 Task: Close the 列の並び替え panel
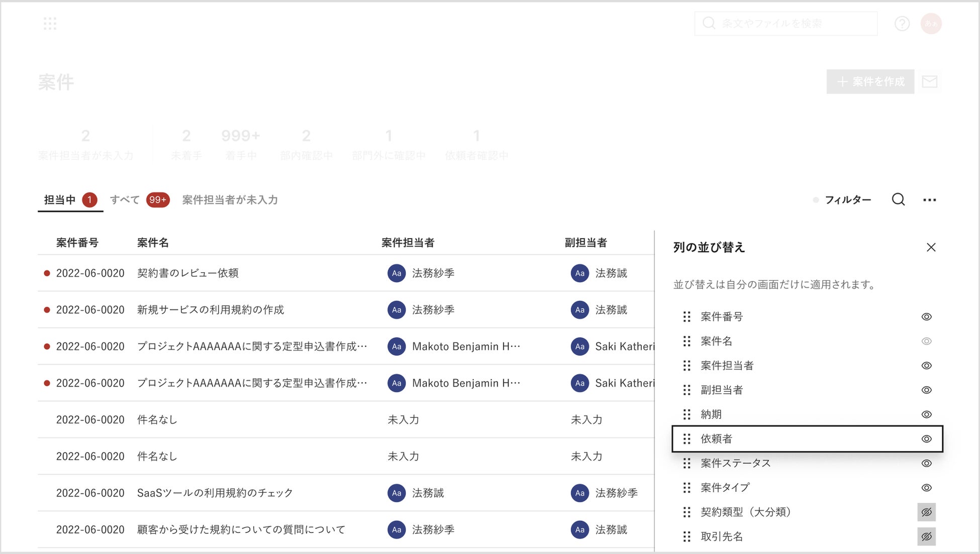point(931,247)
